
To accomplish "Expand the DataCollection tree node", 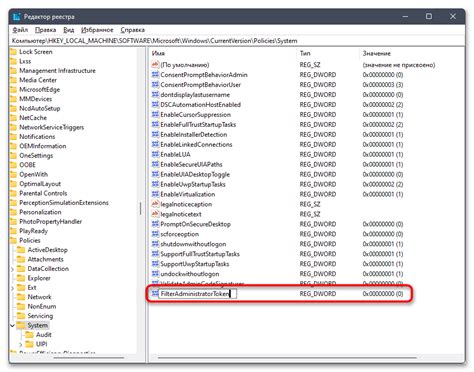I will pyautogui.click(x=13, y=269).
